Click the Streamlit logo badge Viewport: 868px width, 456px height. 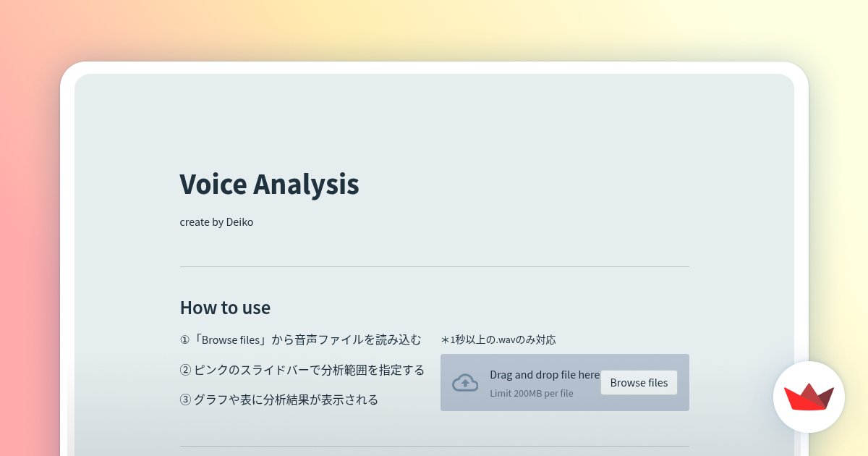pos(809,397)
